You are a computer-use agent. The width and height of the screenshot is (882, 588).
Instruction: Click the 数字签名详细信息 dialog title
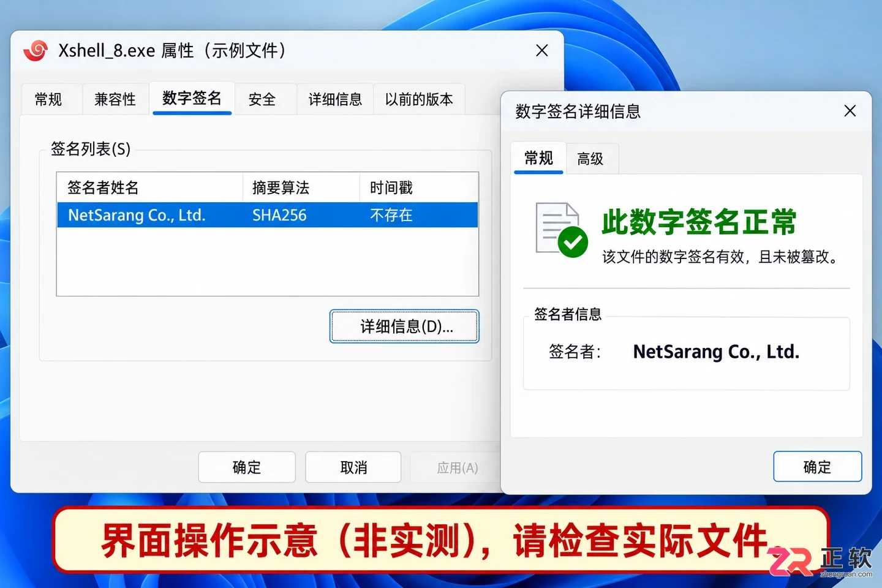point(578,111)
